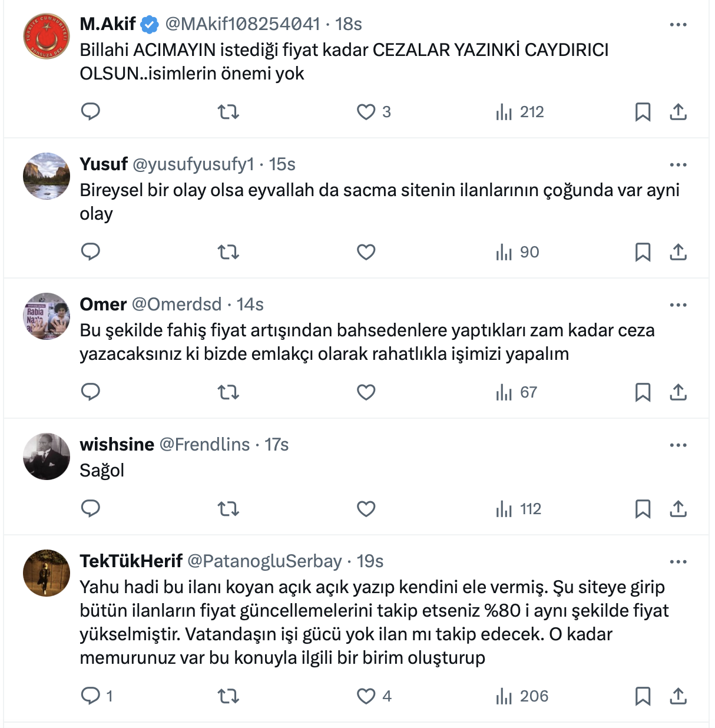Share wishsine's "Sağol" tweet
This screenshot has height=728, width=715.
[x=678, y=509]
